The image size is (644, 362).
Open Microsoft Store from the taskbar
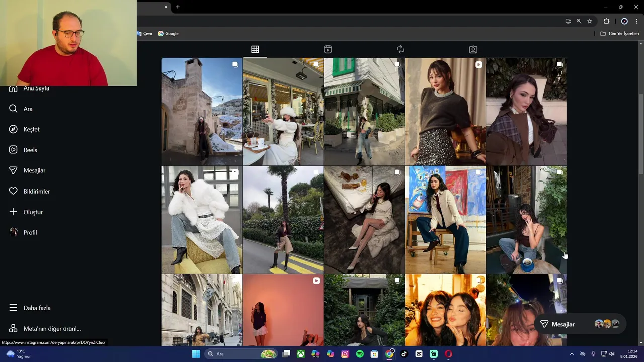(374, 354)
